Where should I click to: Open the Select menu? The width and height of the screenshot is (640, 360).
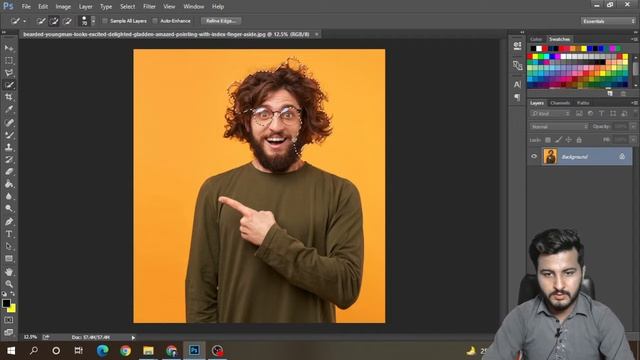click(x=127, y=7)
